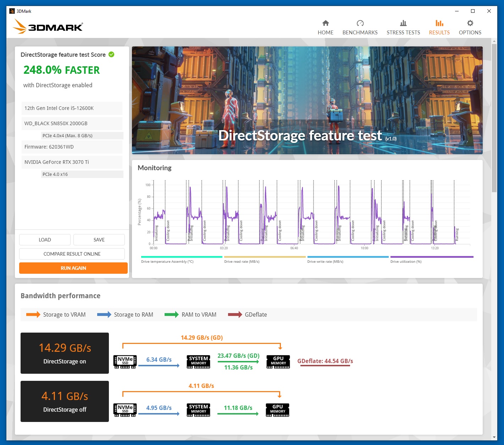Screen dimensions: 504x445
Task: Click the 4.11 GB/s DirectStorage off tile
Action: pyautogui.click(x=65, y=401)
